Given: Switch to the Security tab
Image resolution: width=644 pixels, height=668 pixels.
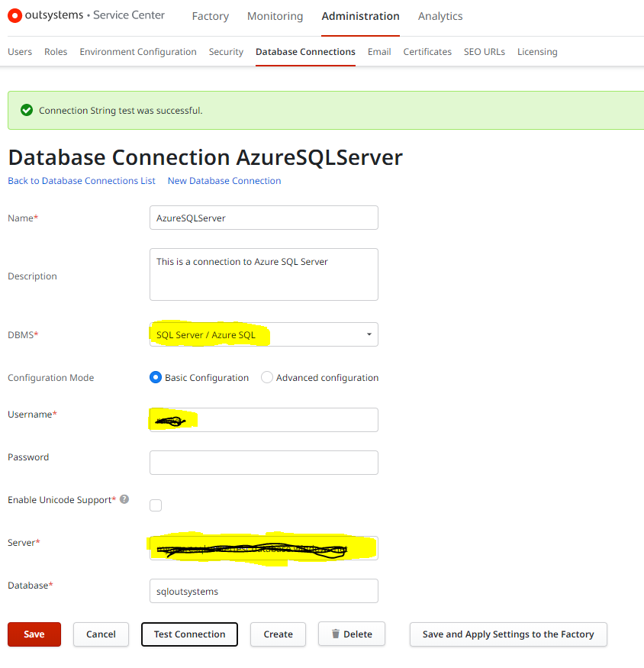Looking at the screenshot, I should tap(226, 51).
